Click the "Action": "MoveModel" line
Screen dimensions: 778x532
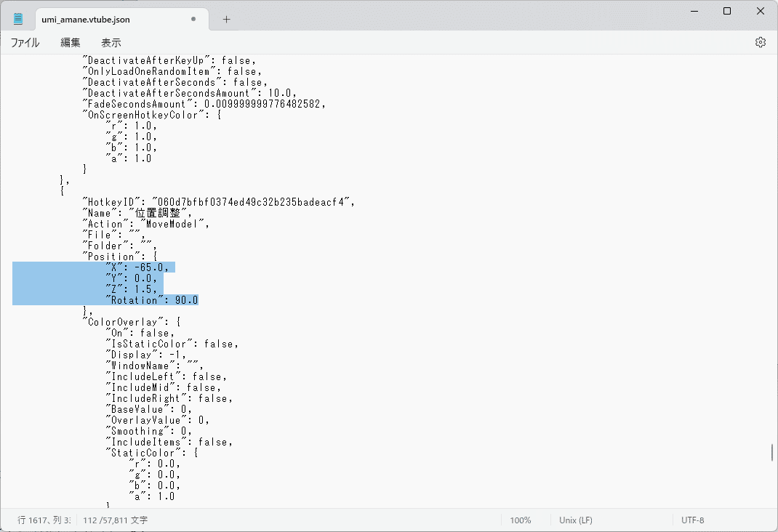tap(146, 224)
